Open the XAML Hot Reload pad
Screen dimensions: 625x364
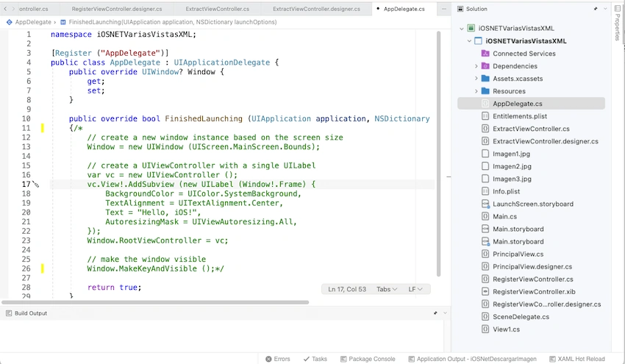point(576,359)
